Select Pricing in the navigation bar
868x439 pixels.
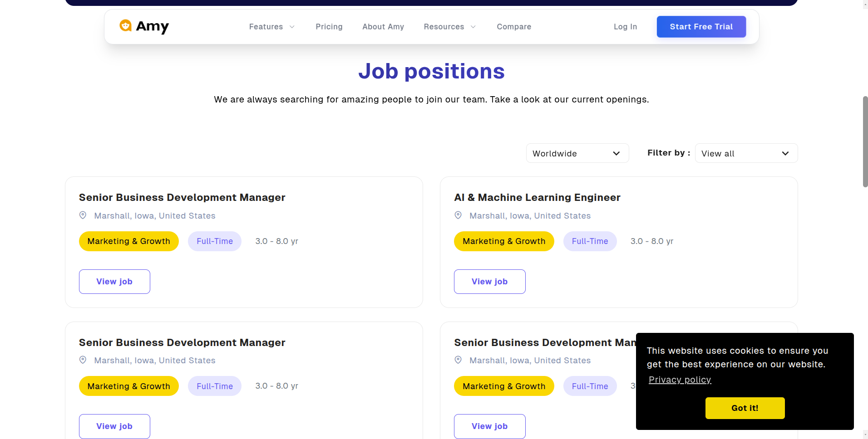tap(329, 26)
